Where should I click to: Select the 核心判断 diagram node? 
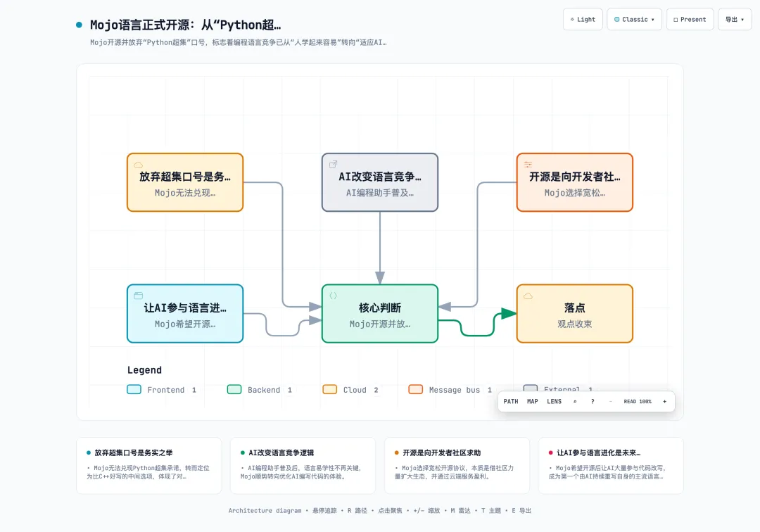pyautogui.click(x=380, y=313)
